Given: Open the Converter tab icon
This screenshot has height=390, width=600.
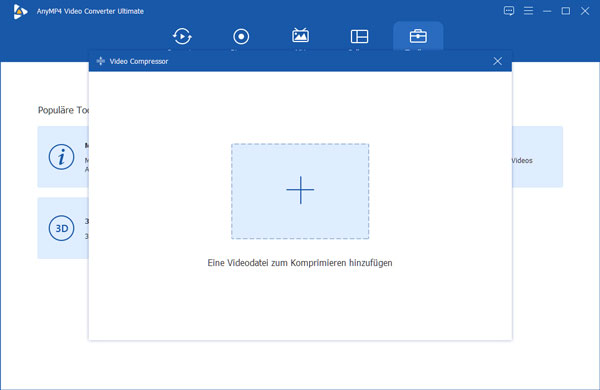Looking at the screenshot, I should [x=182, y=36].
